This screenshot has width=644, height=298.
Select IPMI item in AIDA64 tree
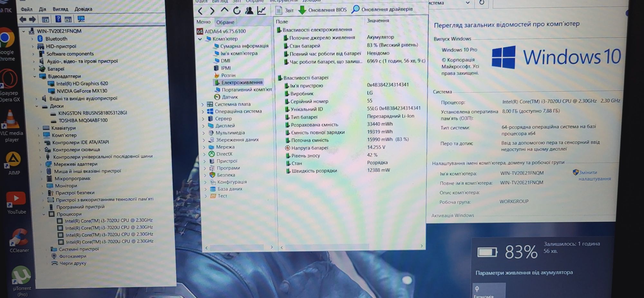(x=223, y=68)
